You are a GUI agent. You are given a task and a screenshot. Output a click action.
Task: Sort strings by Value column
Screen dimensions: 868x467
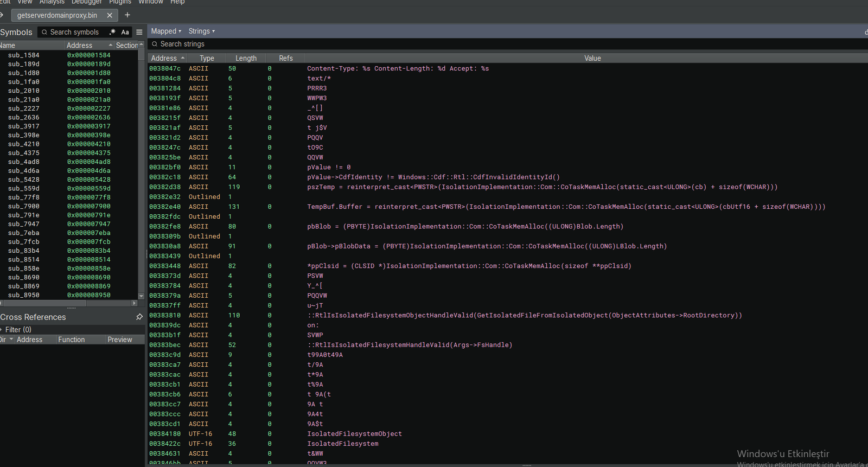point(592,58)
